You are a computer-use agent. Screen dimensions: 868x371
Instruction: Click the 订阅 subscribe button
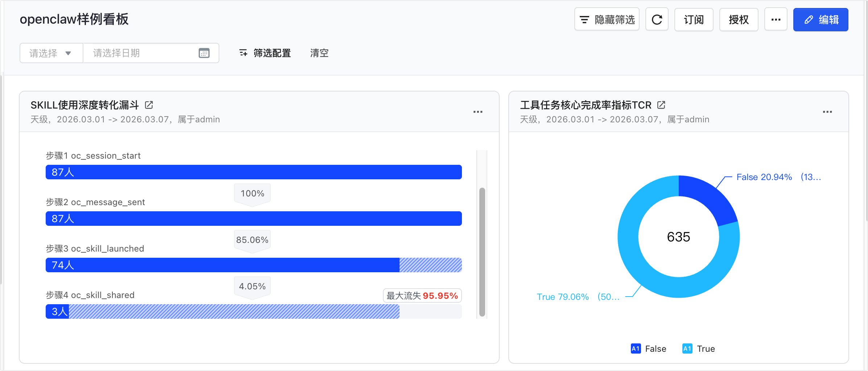pyautogui.click(x=694, y=20)
